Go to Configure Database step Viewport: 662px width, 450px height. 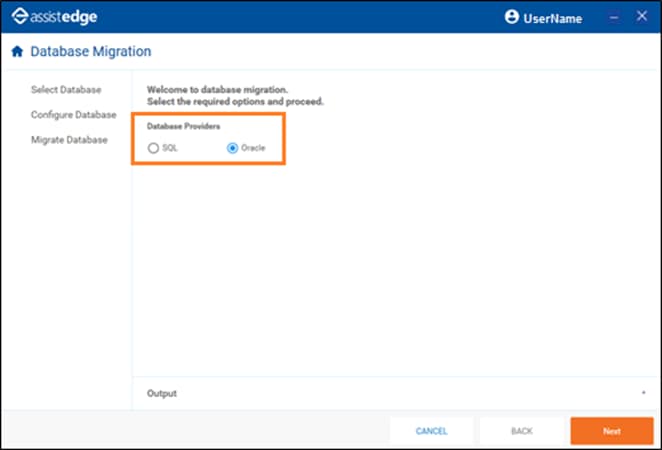pos(73,115)
